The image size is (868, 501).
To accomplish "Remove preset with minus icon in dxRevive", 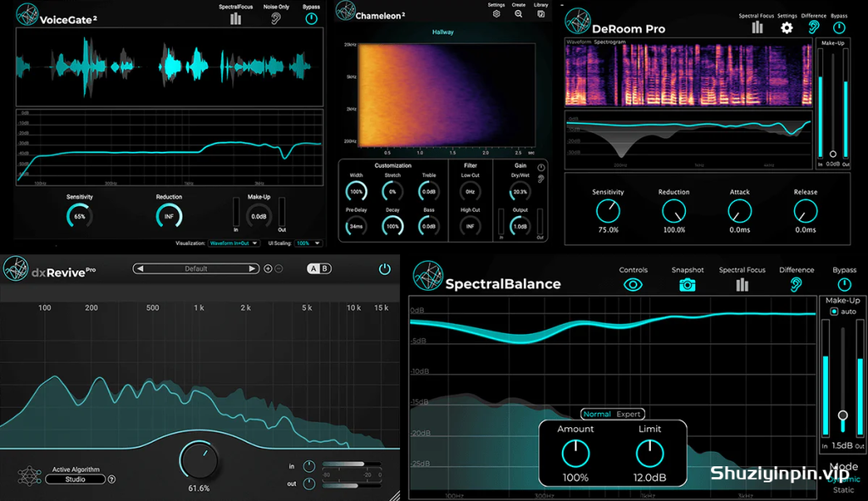I will (x=279, y=269).
